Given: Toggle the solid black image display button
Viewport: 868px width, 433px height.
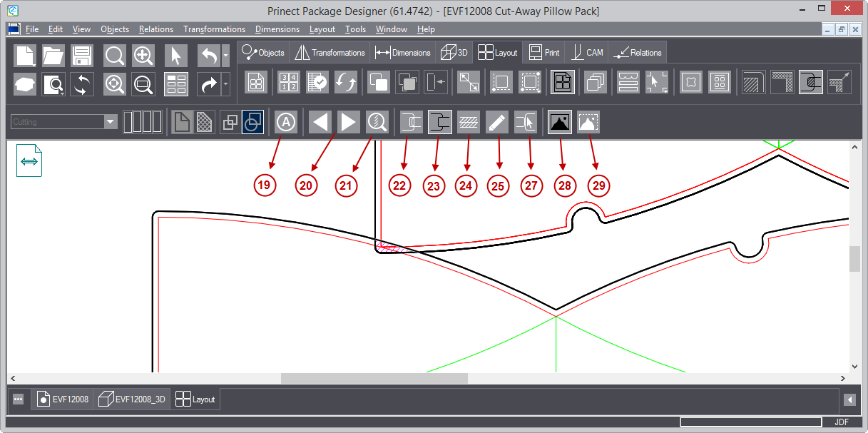Looking at the screenshot, I should (560, 122).
